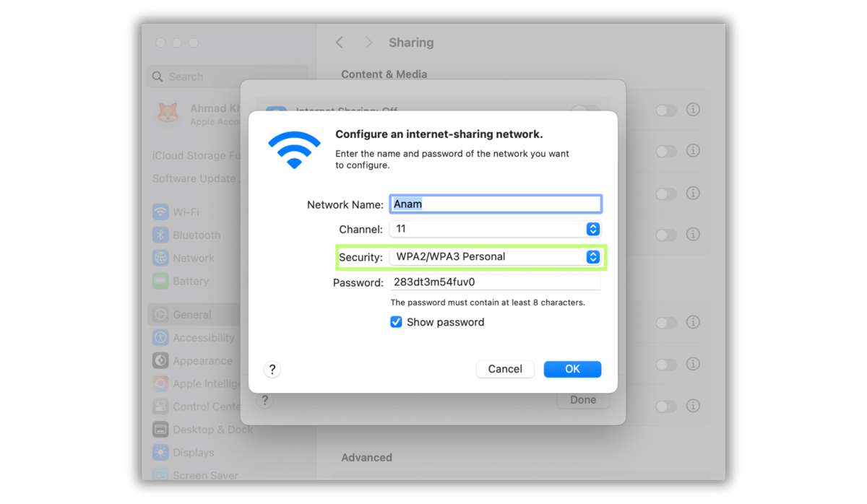This screenshot has height=504, width=867.
Task: Click the first info icon in Sharing window
Action: (693, 110)
